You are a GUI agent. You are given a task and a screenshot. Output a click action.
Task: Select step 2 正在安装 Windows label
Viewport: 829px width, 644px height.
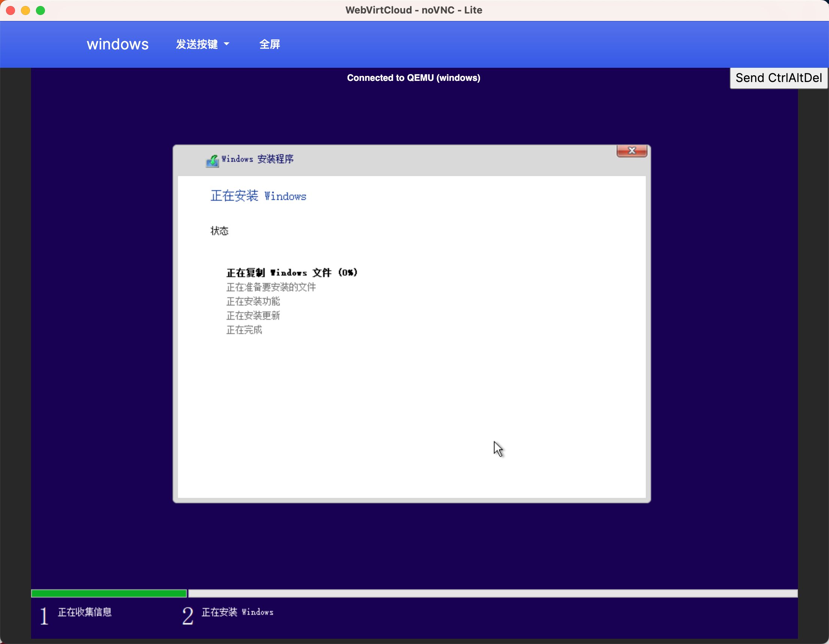(237, 612)
